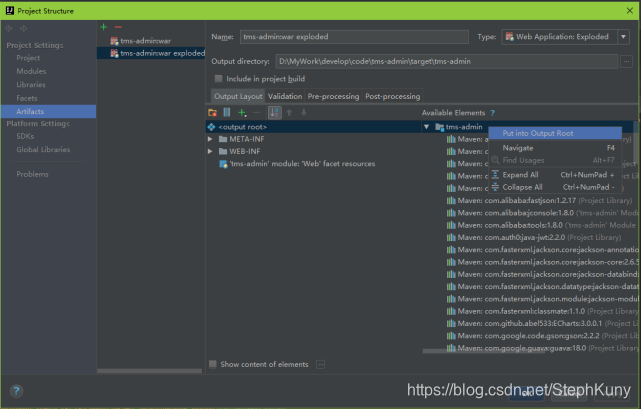The width and height of the screenshot is (641, 409).
Task: Switch to the Validation tab
Action: [x=285, y=96]
